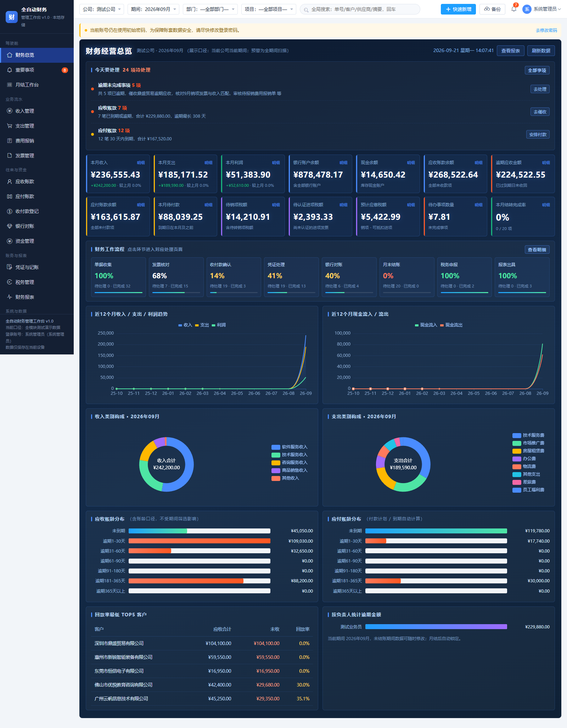Viewport: 567px width, 728px height.
Task: Click the global search input field
Action: [360, 9]
